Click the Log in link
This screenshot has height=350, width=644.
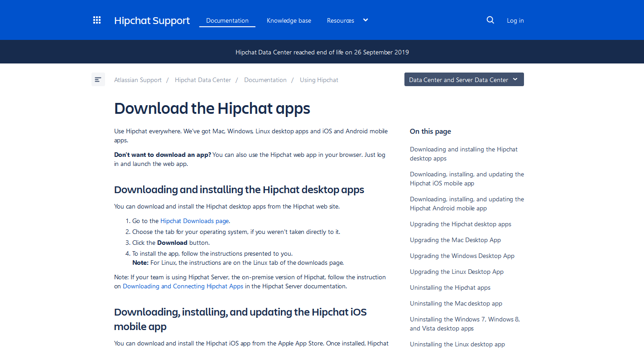(x=515, y=20)
